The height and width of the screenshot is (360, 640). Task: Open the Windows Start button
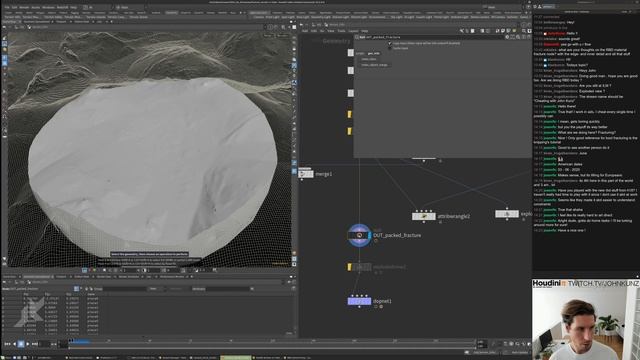click(x=3, y=358)
